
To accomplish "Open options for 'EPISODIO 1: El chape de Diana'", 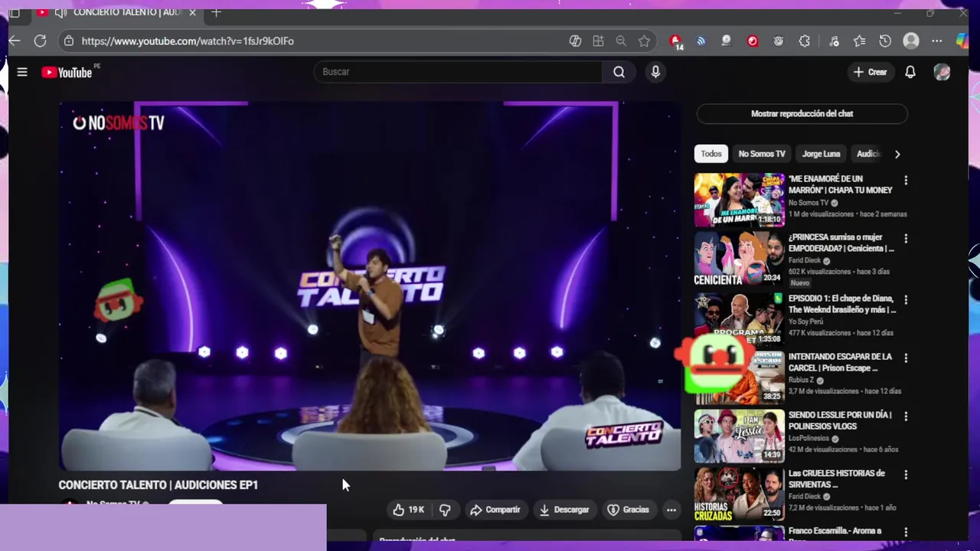I will [906, 300].
